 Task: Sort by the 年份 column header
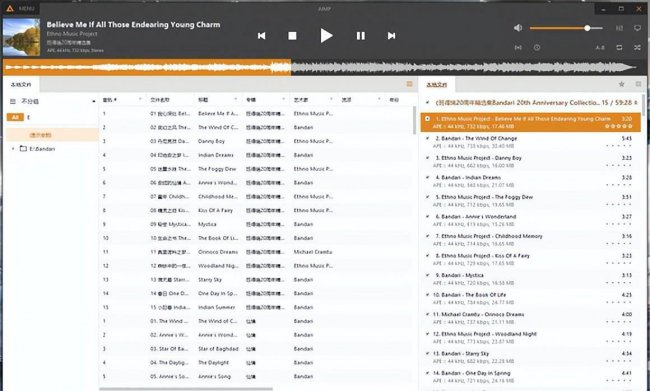[x=394, y=100]
